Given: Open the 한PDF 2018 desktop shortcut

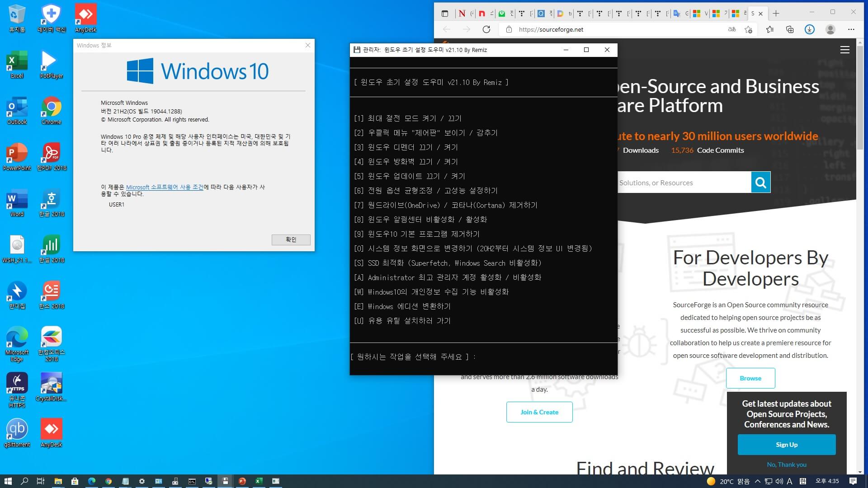Looking at the screenshot, I should pos(51,156).
